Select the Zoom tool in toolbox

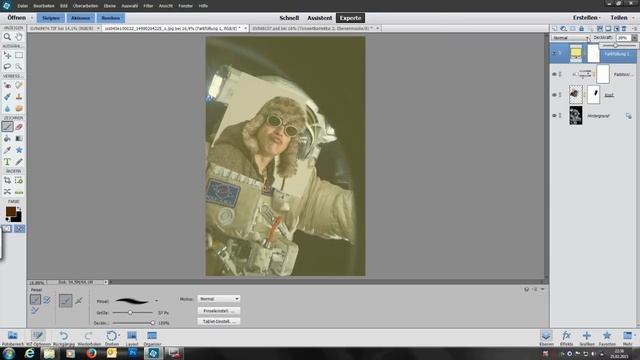point(7,37)
